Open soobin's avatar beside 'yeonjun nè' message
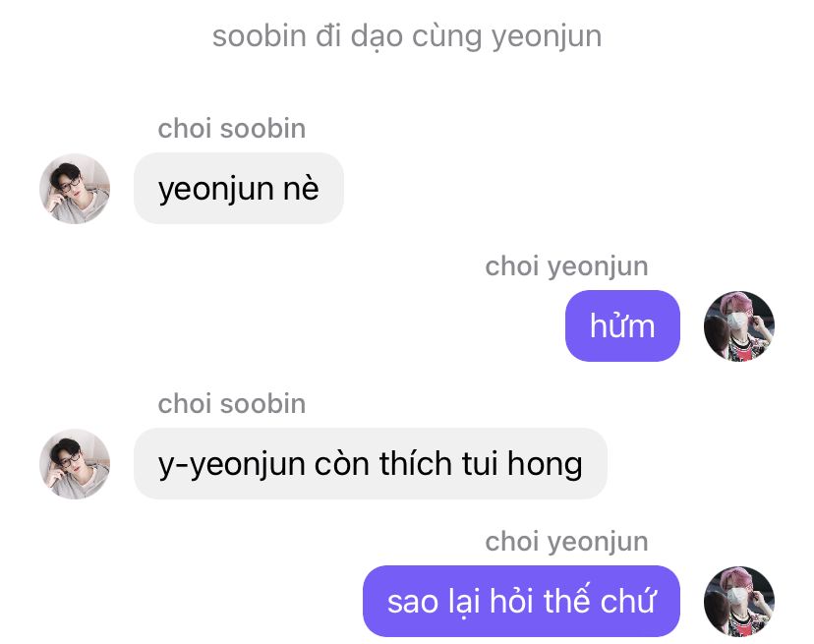 pyautogui.click(x=75, y=189)
